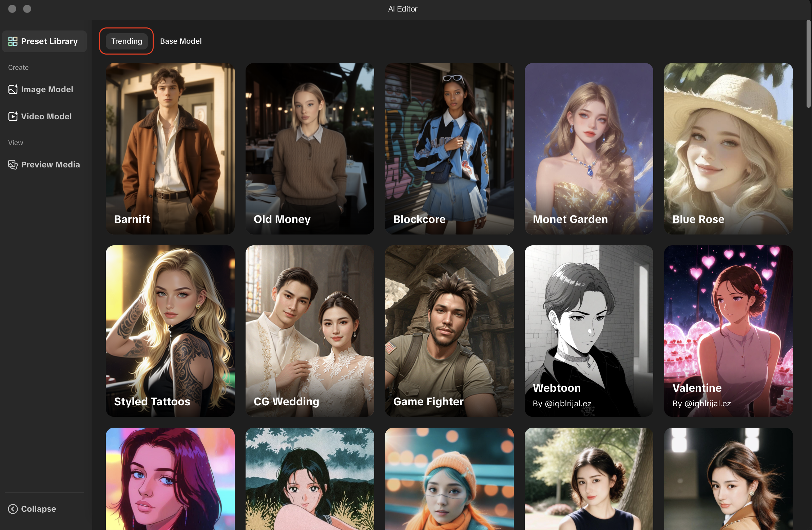Click the purple-haired woman preset thumbnail
The image size is (812, 530).
(170, 479)
